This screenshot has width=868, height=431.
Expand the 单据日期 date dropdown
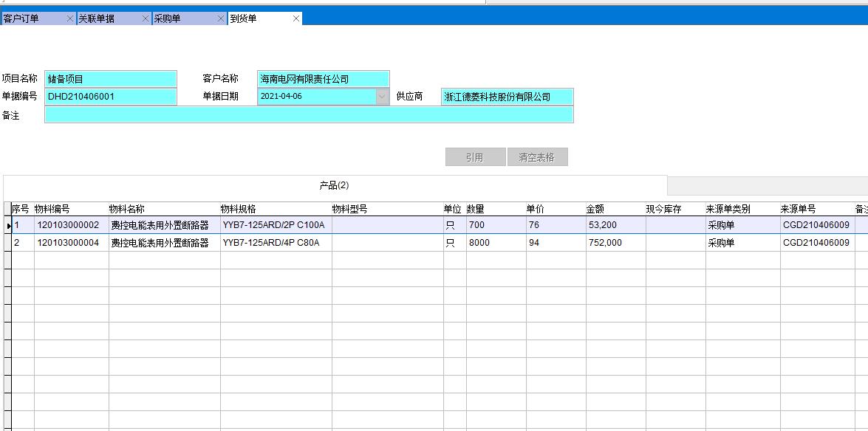point(382,97)
